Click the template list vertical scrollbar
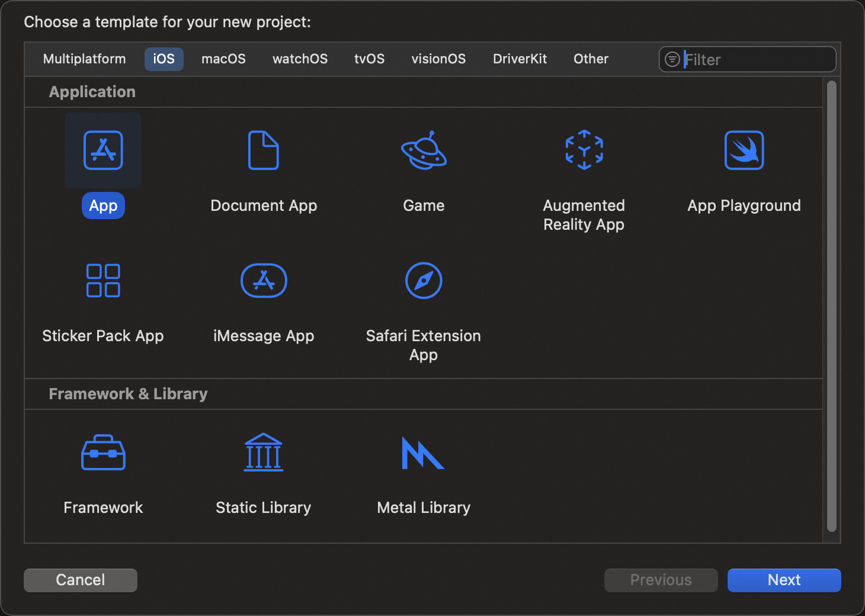The image size is (865, 616). pos(832,306)
